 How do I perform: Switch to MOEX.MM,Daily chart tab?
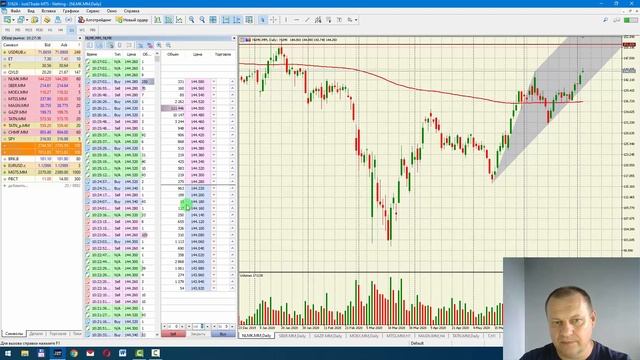coord(364,336)
